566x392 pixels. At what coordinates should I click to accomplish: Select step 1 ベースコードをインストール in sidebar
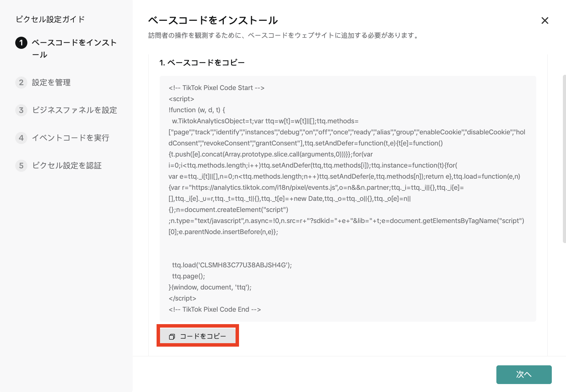tap(66, 48)
